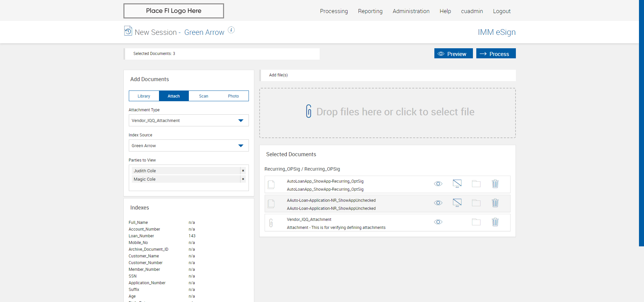
Task: Click the Preview button
Action: [453, 54]
